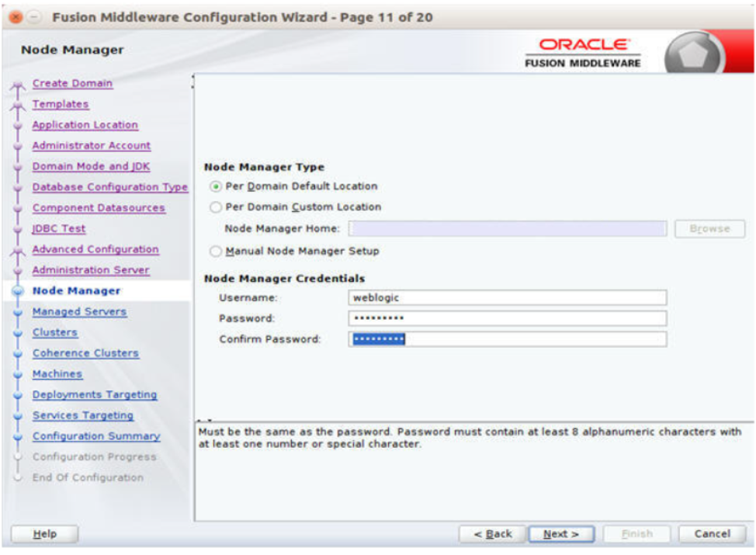Click the password hint message text

pyautogui.click(x=470, y=438)
